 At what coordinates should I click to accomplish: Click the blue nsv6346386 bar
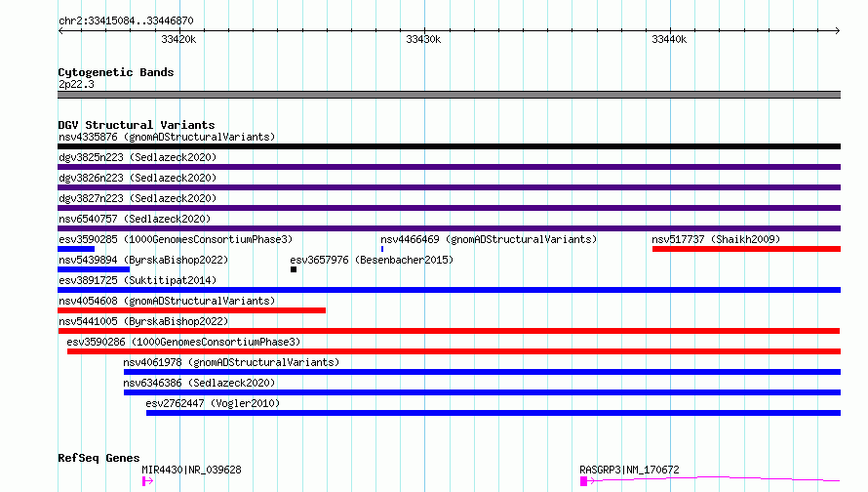pyautogui.click(x=482, y=392)
